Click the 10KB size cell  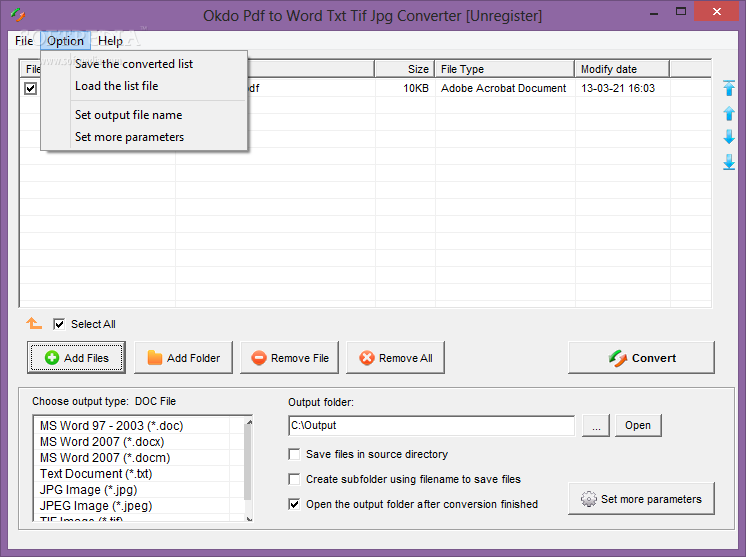416,88
